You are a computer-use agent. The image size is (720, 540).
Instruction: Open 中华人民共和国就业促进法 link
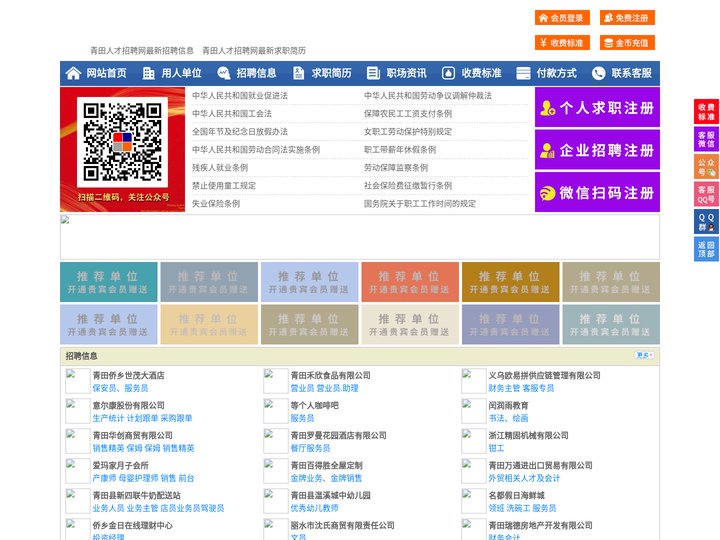point(240,96)
